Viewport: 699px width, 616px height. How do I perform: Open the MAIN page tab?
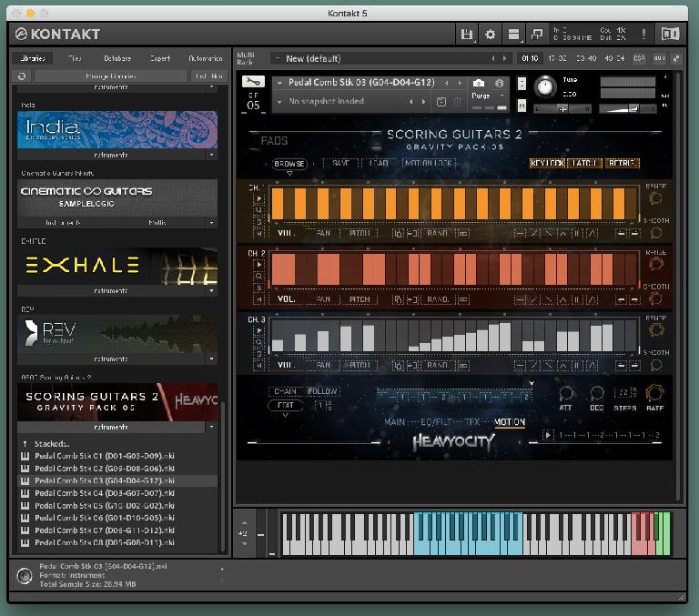tap(394, 422)
